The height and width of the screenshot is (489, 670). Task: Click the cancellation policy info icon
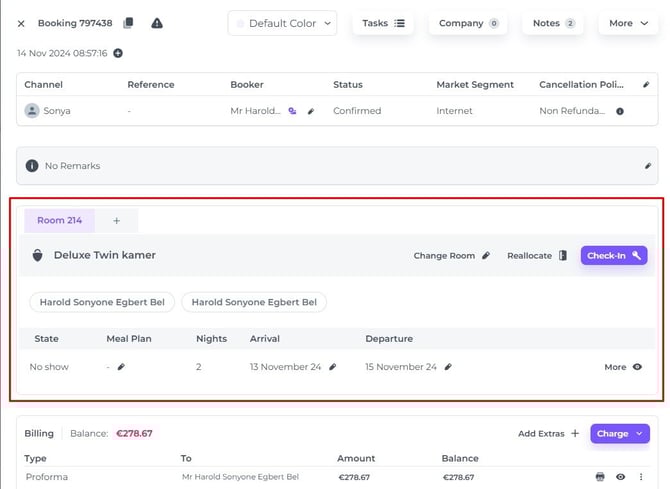(x=620, y=111)
